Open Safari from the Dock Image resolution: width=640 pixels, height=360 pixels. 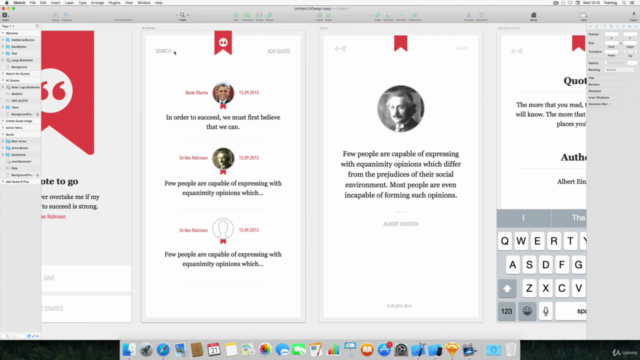pos(163,350)
